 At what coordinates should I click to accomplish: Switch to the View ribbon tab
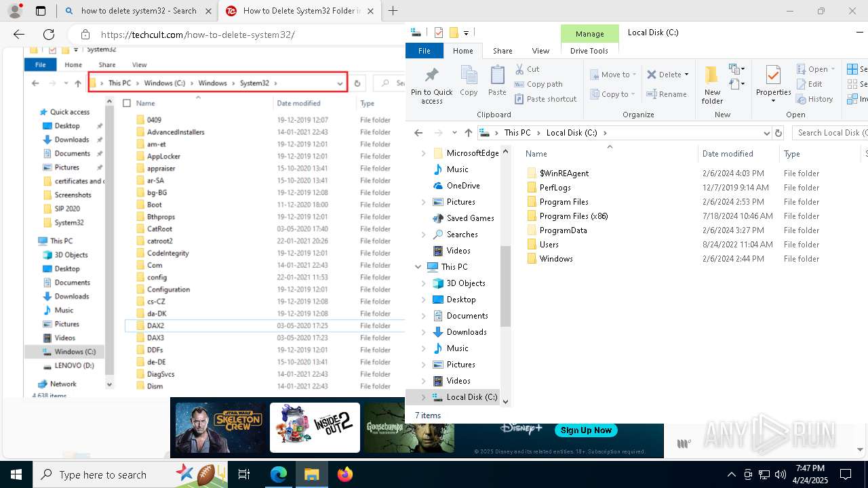tap(540, 51)
